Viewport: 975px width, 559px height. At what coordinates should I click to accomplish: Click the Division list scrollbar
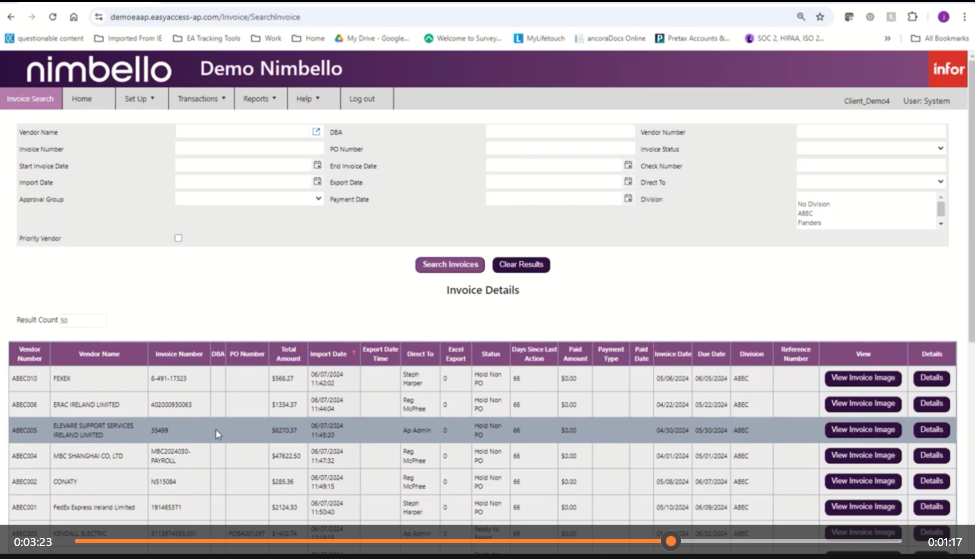(x=941, y=210)
